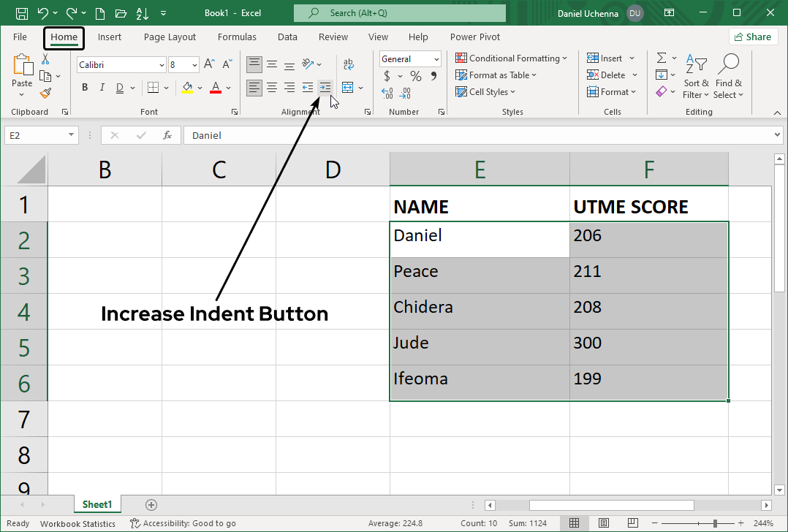Apply the Percent Style format
The height and width of the screenshot is (532, 788).
click(x=414, y=75)
